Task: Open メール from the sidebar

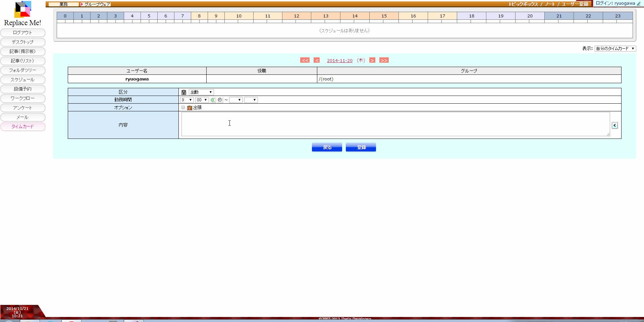Action: pyautogui.click(x=23, y=117)
